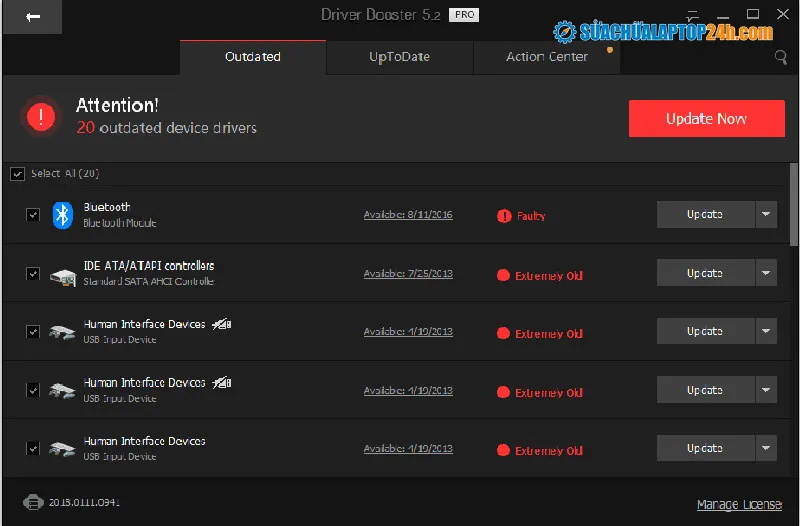This screenshot has height=526, width=800.
Task: Expand second Human Interface Devices Update dropdown arrow
Action: click(766, 390)
